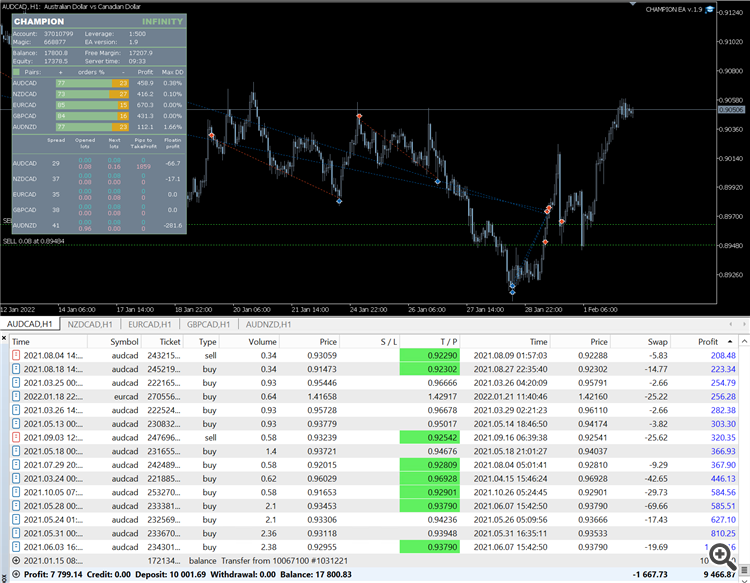Sort history by Ticket column header

[162, 341]
